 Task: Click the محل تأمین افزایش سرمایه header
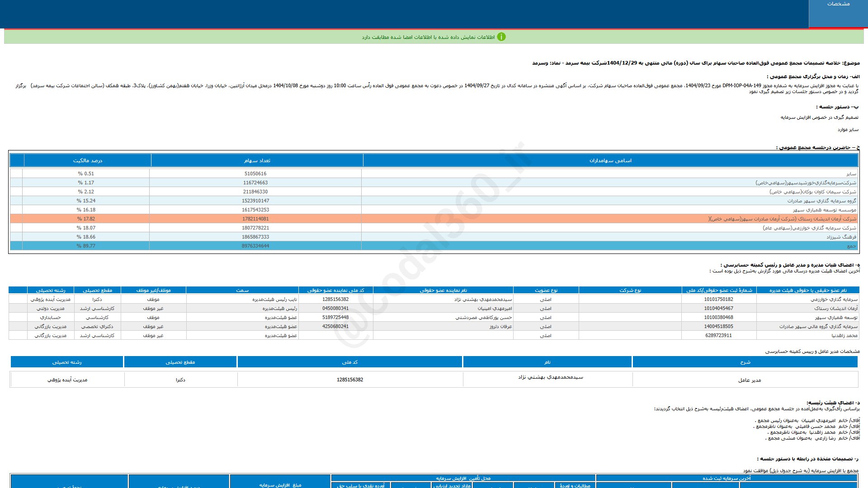click(463, 478)
